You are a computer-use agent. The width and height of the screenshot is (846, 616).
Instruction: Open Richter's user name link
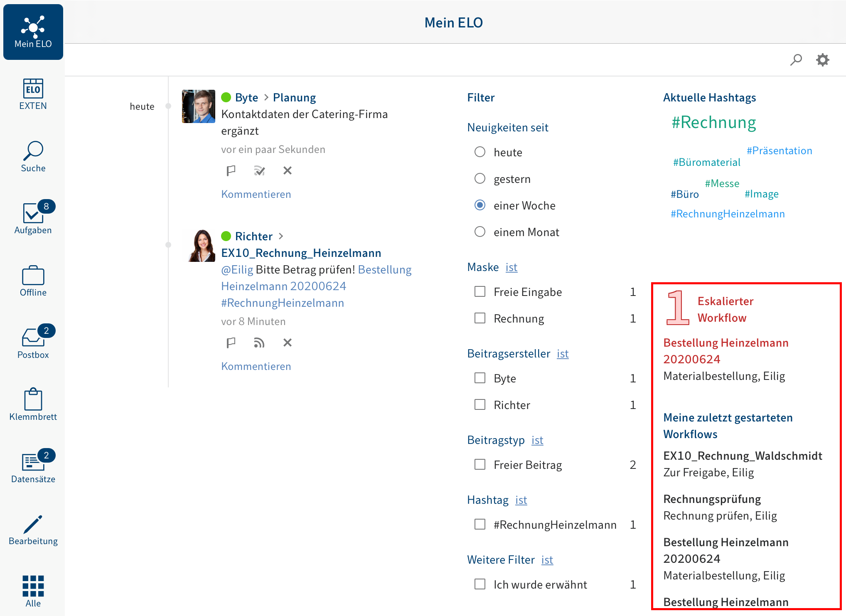tap(254, 237)
